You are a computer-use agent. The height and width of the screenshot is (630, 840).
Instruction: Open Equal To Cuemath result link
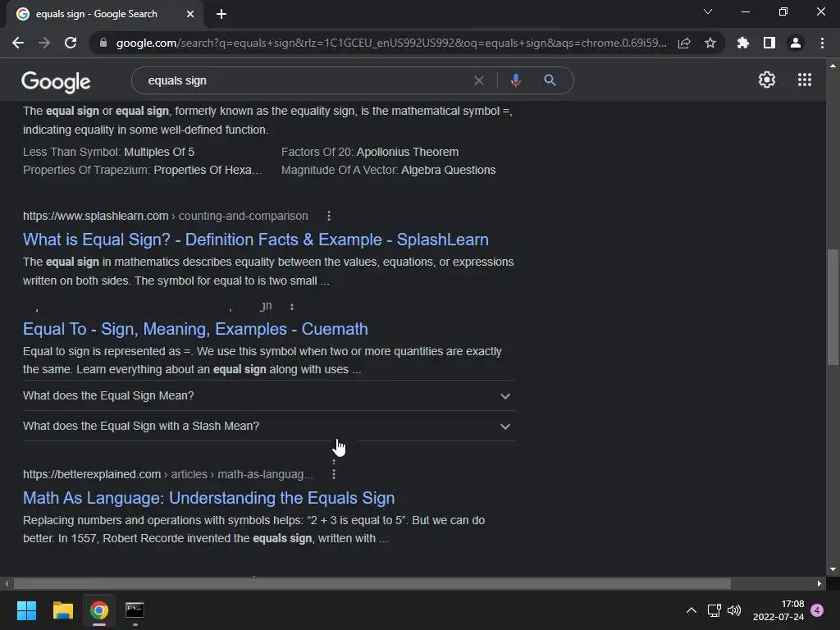(x=195, y=329)
